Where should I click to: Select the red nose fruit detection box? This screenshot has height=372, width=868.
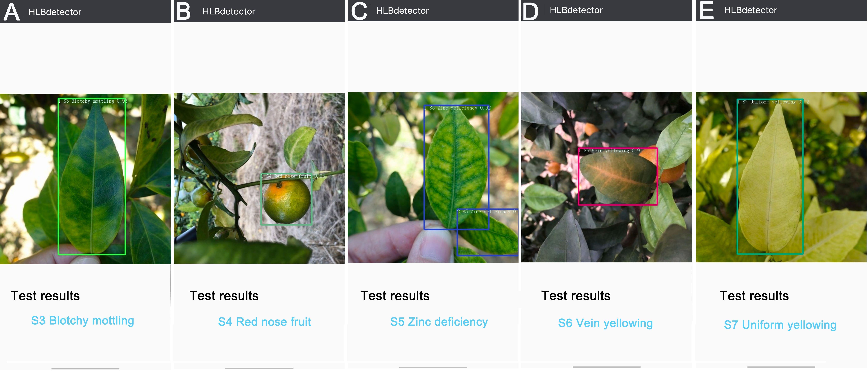click(x=287, y=199)
